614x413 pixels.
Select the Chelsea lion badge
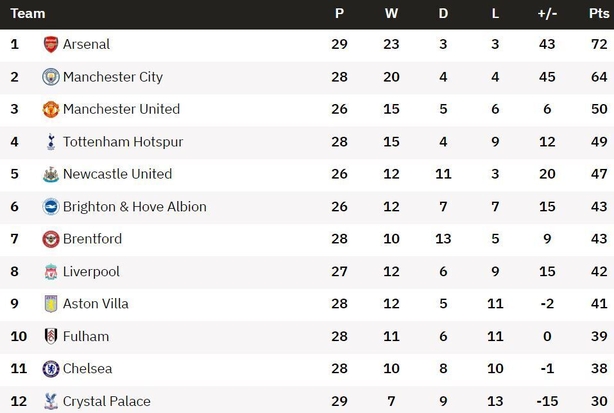click(51, 369)
